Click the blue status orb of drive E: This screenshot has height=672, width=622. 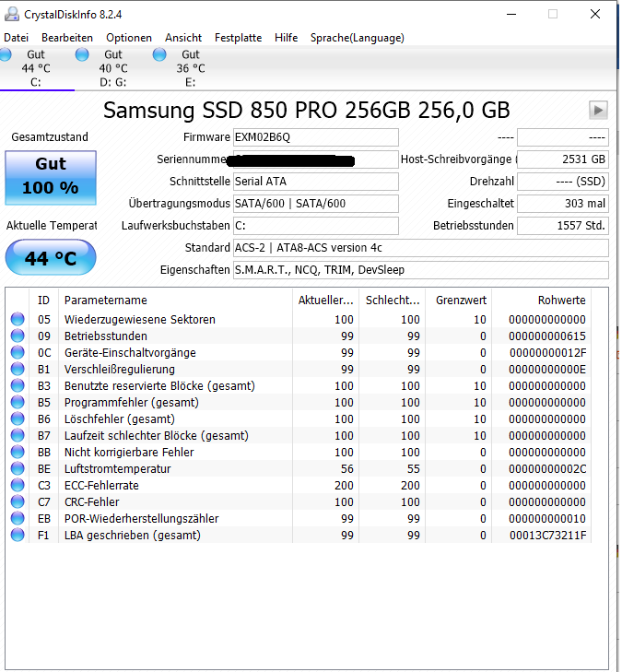coord(159,54)
